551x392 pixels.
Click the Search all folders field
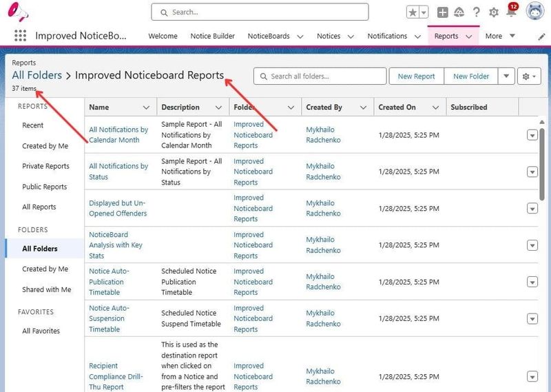coord(320,76)
